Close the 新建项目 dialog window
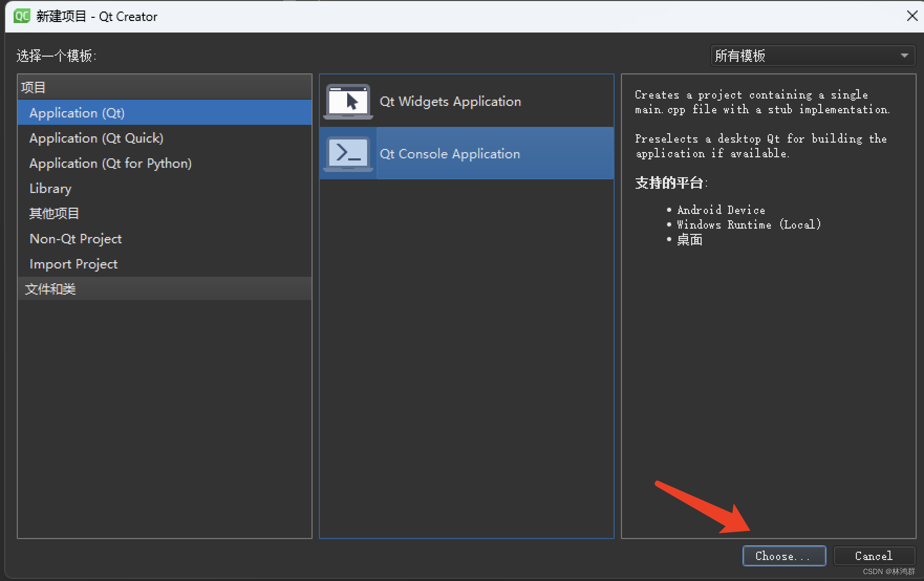The width and height of the screenshot is (924, 581). click(912, 16)
